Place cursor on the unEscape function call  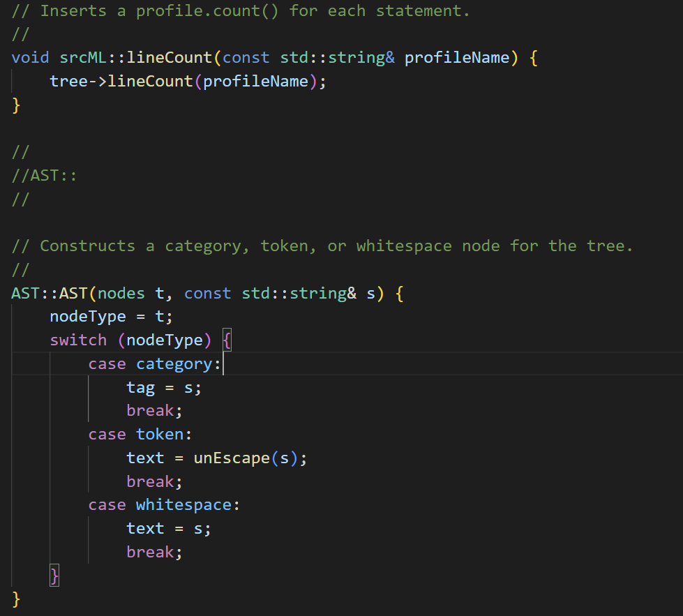234,458
